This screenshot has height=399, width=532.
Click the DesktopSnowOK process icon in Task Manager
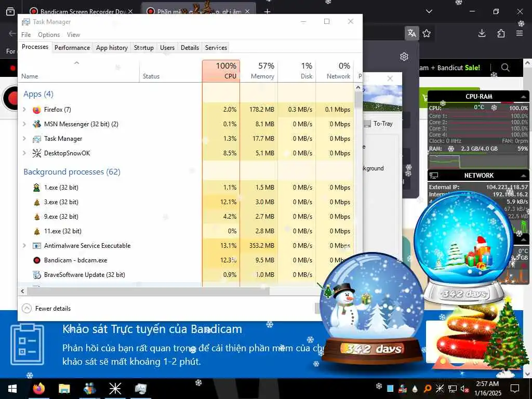[37, 153]
